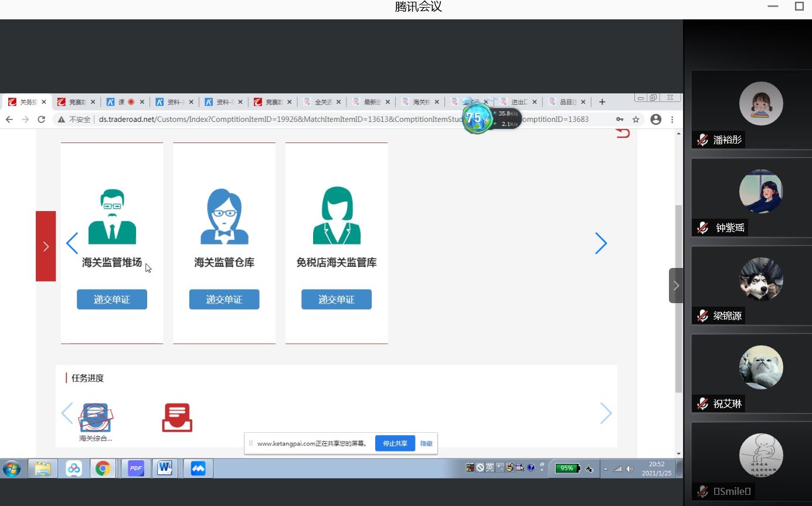Click the 海关监管仓库 woman avatar icon
The image size is (812, 506).
(x=224, y=216)
